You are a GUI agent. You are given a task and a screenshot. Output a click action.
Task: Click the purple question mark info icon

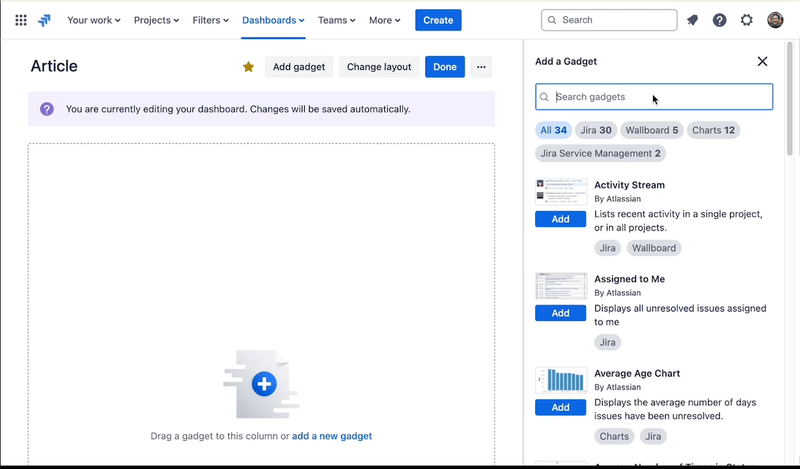[x=47, y=109]
